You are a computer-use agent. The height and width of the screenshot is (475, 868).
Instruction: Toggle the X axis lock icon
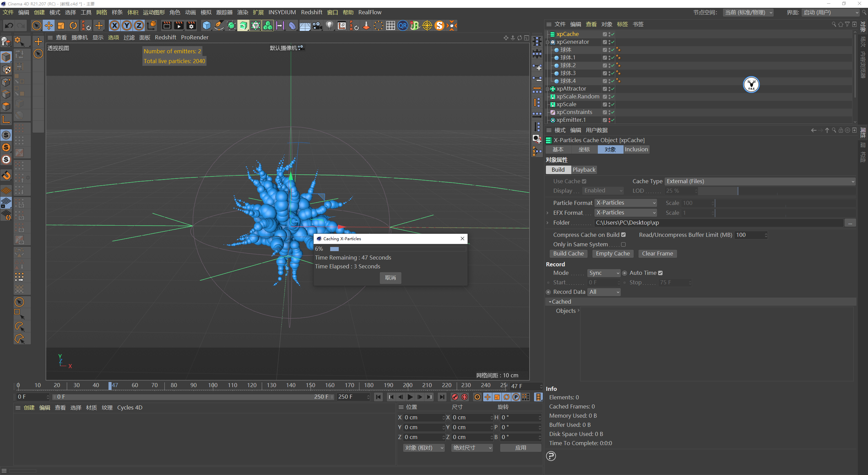(x=115, y=25)
